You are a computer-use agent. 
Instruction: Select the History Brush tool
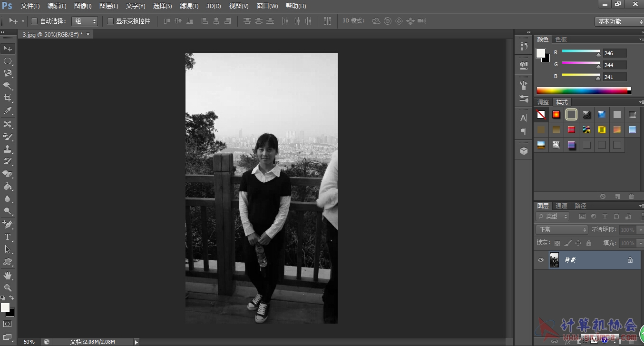click(8, 161)
